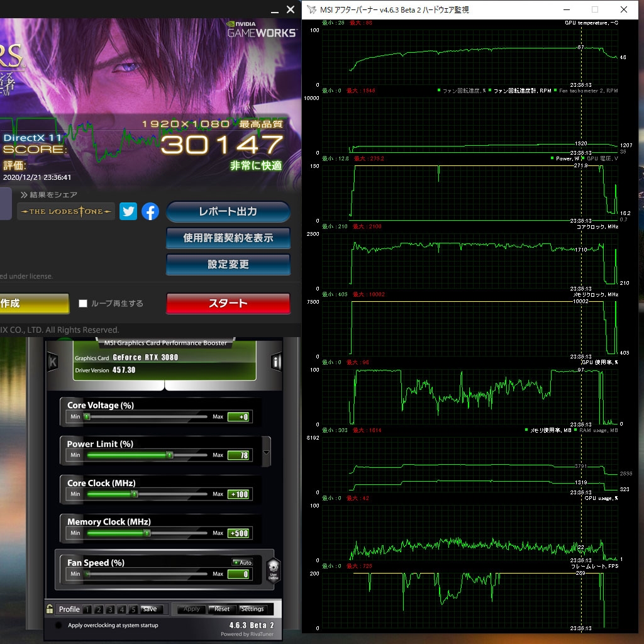This screenshot has width=644, height=644.
Task: Click the Memory Clock slider handle
Action: pos(147,533)
